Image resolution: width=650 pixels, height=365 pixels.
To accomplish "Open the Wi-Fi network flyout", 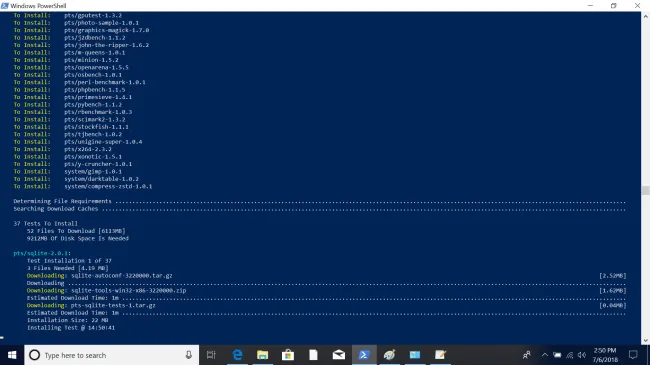I will [x=570, y=355].
